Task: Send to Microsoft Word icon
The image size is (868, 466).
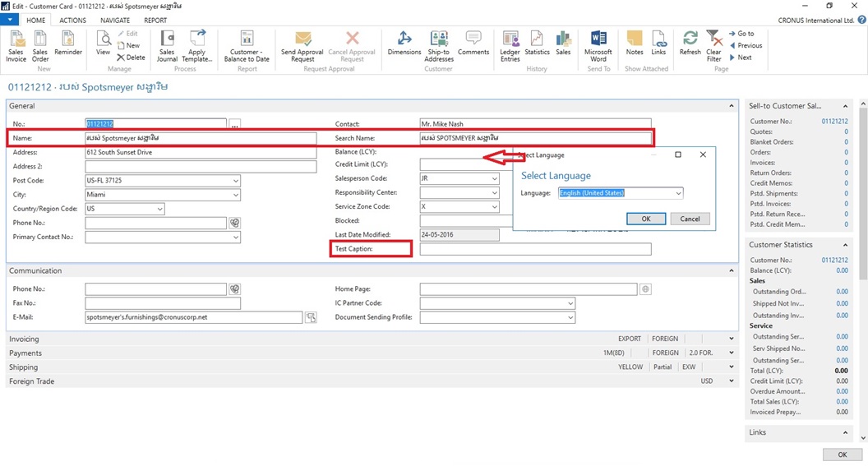Action: click(598, 45)
